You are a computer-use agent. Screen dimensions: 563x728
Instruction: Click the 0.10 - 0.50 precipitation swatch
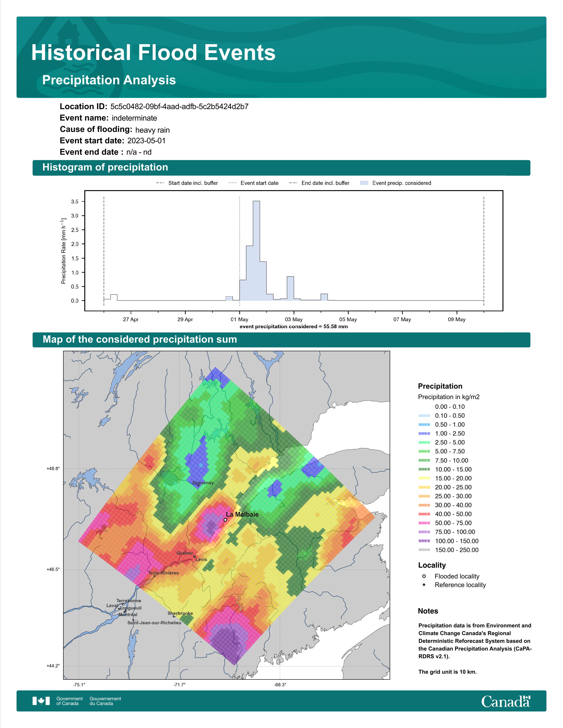[424, 416]
